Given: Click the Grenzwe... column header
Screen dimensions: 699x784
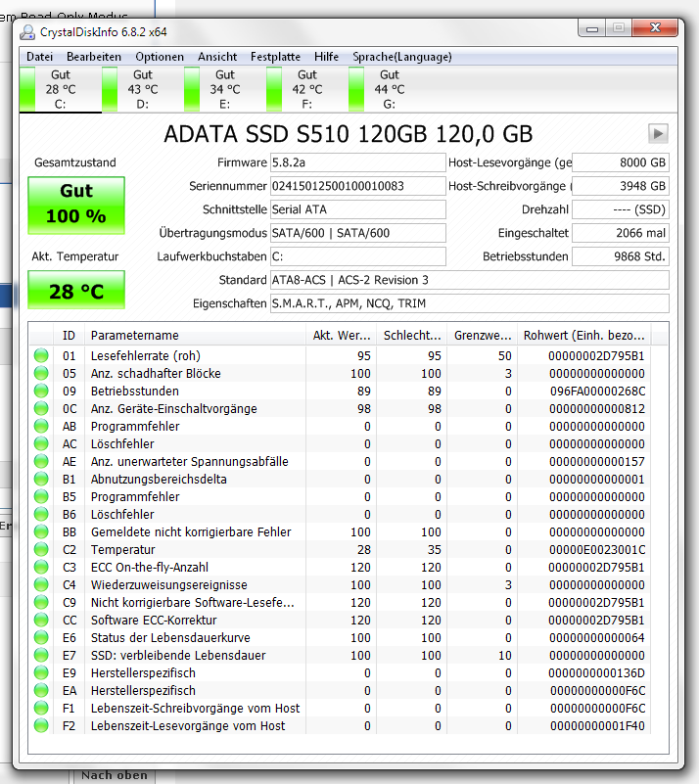Looking at the screenshot, I should tap(483, 335).
